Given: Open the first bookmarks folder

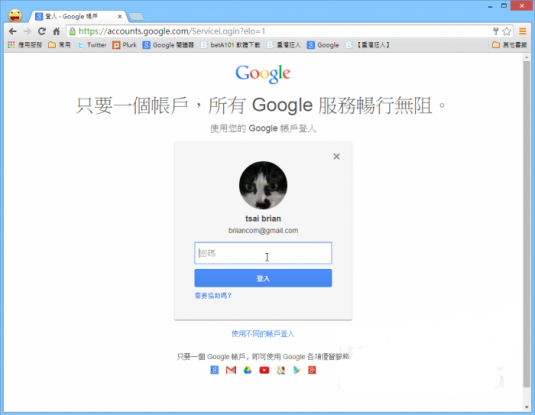Looking at the screenshot, I should 59,45.
